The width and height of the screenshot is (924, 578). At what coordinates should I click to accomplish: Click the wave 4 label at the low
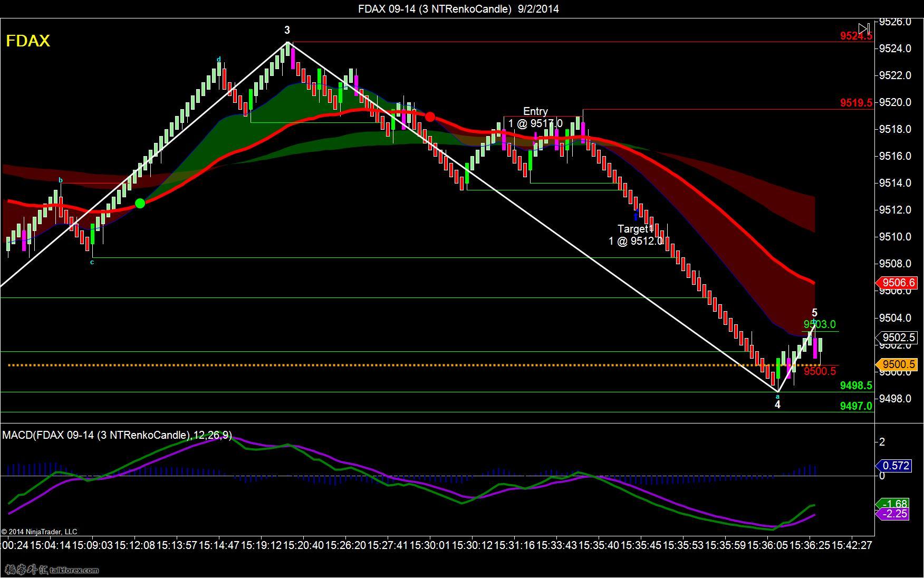coord(777,404)
